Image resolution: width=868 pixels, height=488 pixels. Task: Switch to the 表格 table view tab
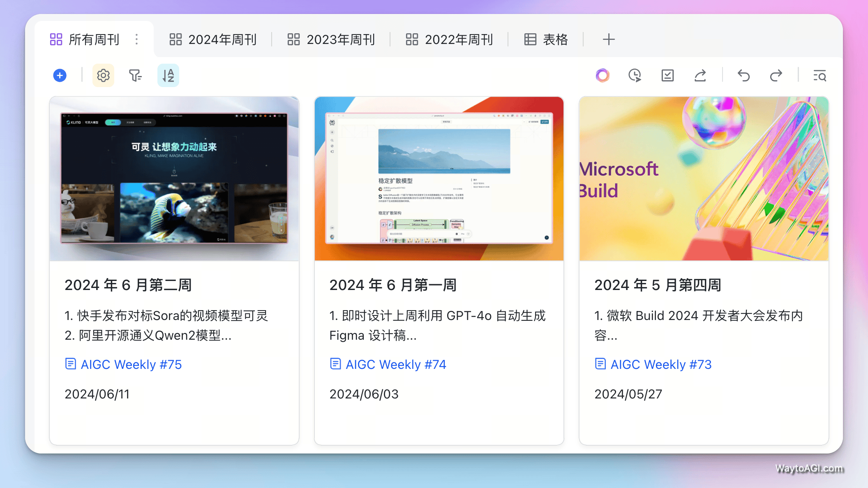[546, 39]
